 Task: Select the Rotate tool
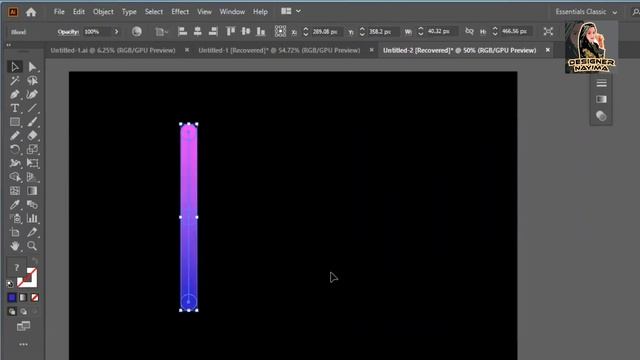click(15, 149)
